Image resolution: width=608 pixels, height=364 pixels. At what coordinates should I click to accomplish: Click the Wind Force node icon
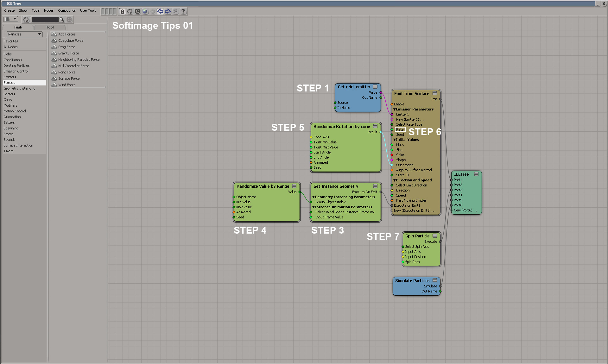click(x=54, y=85)
